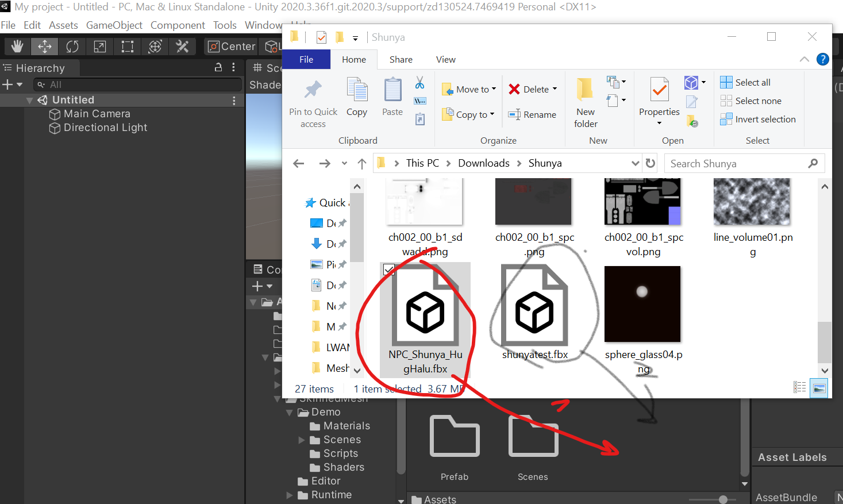Switch to Details view icon in Explorer
The height and width of the screenshot is (504, 843).
pos(800,387)
